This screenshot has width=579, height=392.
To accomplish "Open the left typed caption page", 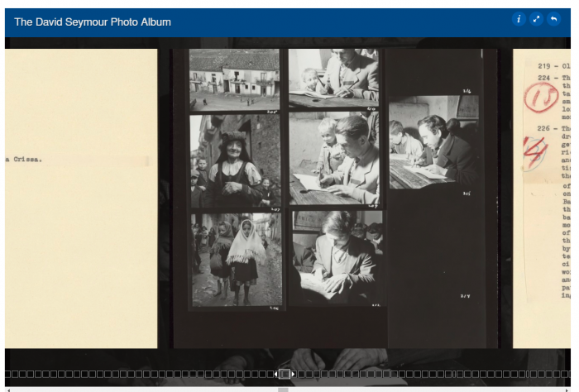I will coord(81,198).
